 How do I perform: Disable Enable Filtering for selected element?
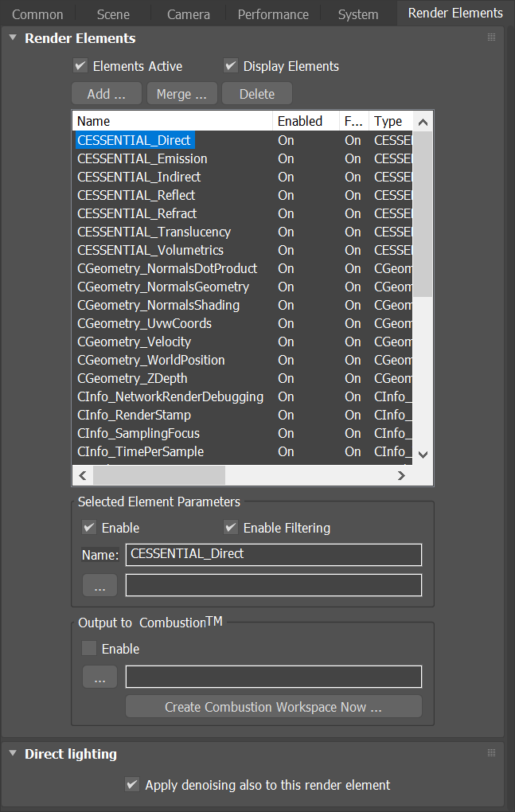click(x=231, y=527)
